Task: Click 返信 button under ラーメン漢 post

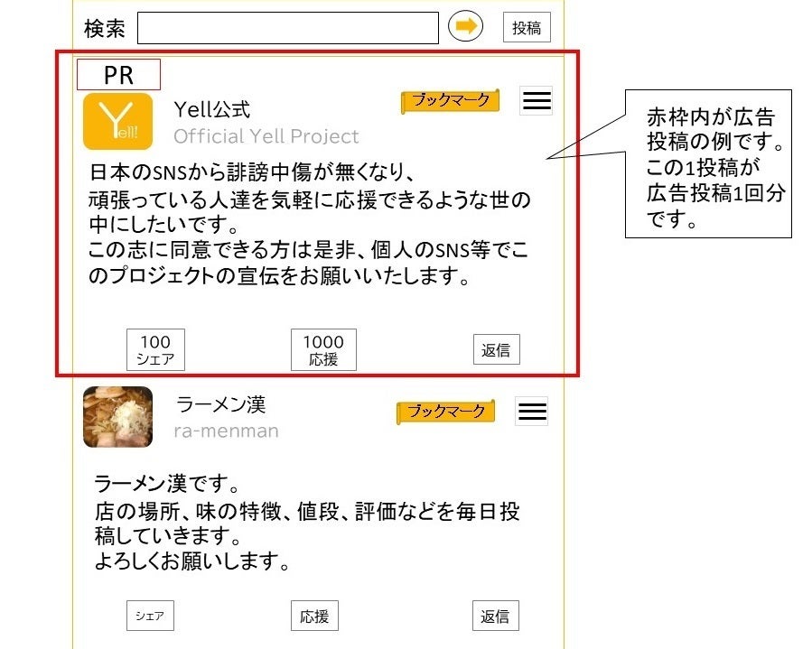Action: coord(496,616)
